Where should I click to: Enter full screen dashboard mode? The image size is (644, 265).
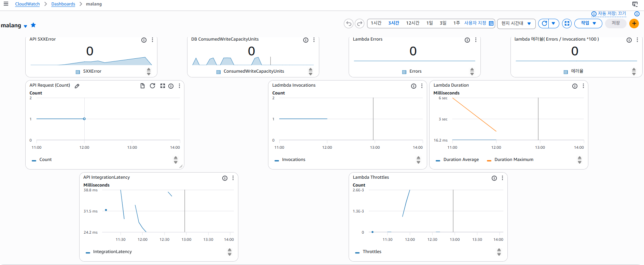click(567, 23)
